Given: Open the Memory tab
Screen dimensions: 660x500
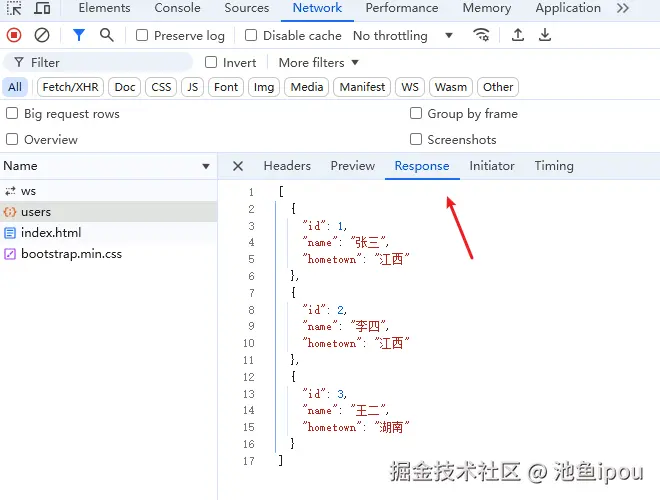Looking at the screenshot, I should pyautogui.click(x=487, y=8).
